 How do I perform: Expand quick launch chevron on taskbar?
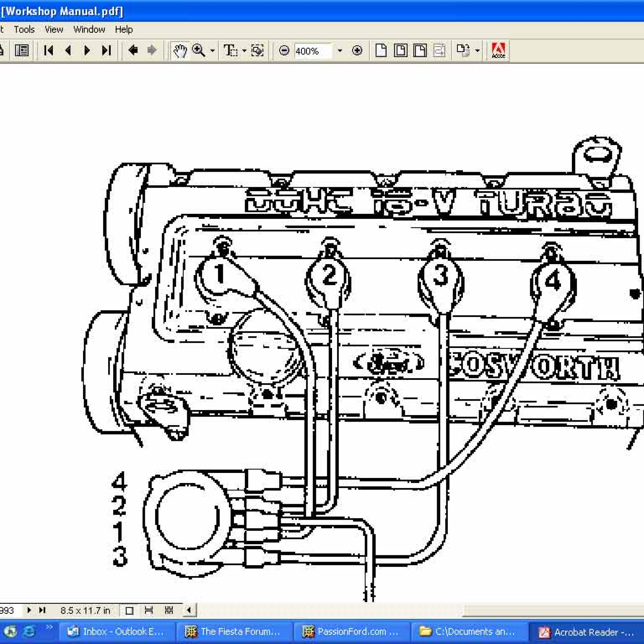pyautogui.click(x=49, y=627)
